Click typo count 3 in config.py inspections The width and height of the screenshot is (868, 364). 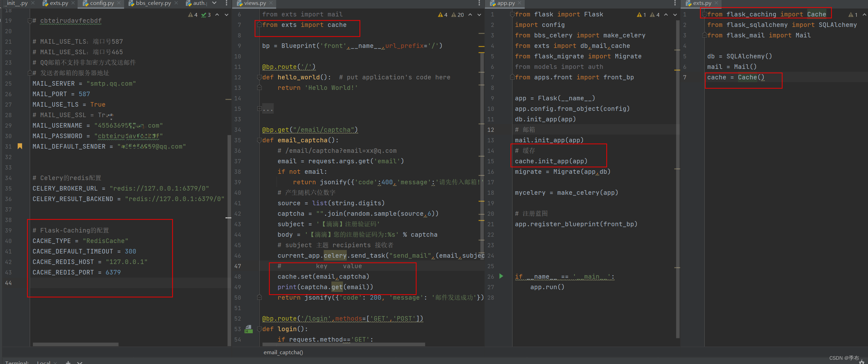(206, 15)
